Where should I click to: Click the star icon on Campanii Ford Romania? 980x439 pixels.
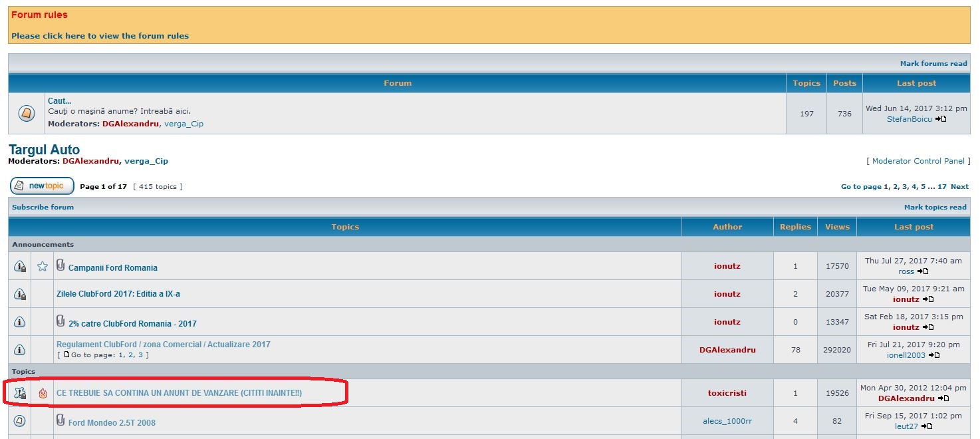tap(43, 267)
